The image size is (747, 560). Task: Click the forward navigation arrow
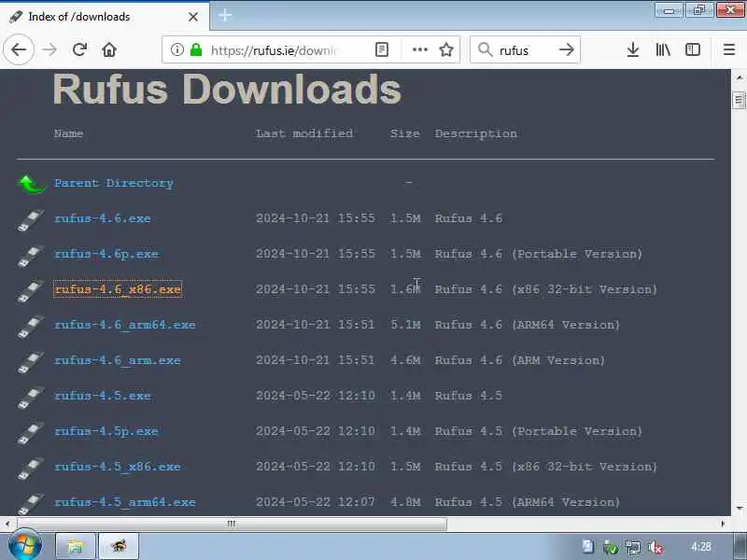tap(49, 49)
